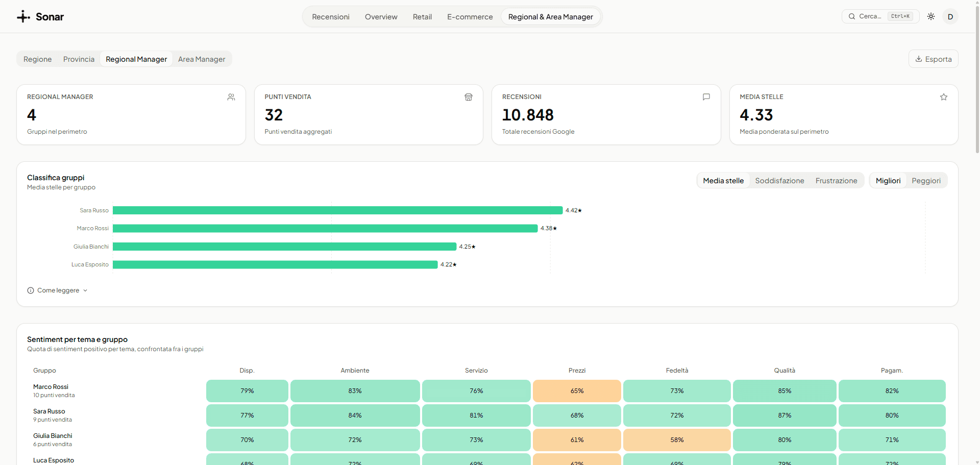Click the Regional Manager people icon
This screenshot has height=465, width=980.
tap(231, 97)
